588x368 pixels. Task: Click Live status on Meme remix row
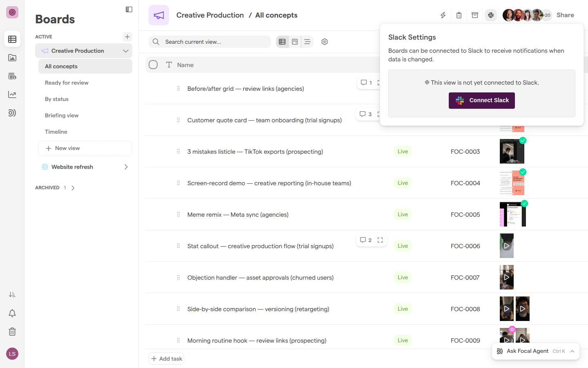point(403,214)
